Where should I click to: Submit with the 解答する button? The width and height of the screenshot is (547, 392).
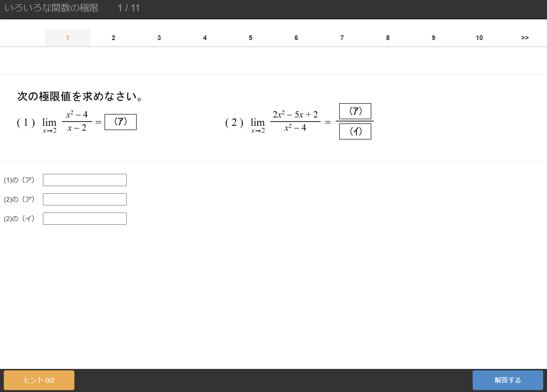507,380
